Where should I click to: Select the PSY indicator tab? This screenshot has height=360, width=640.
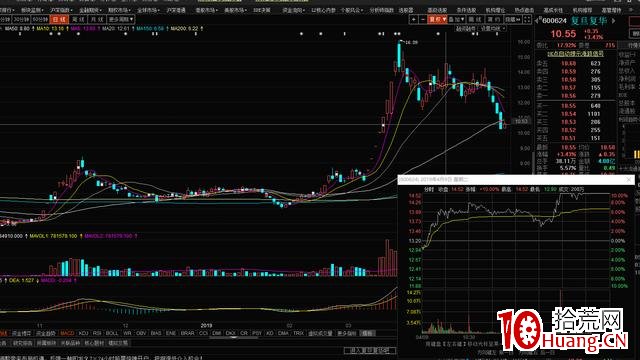click(257, 333)
